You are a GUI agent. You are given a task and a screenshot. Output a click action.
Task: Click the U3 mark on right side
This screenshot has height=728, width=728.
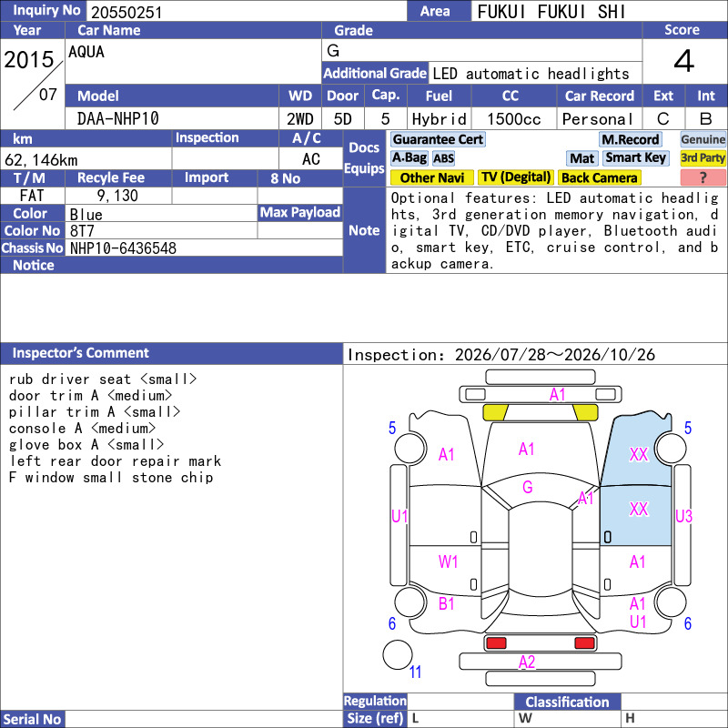pos(683,516)
